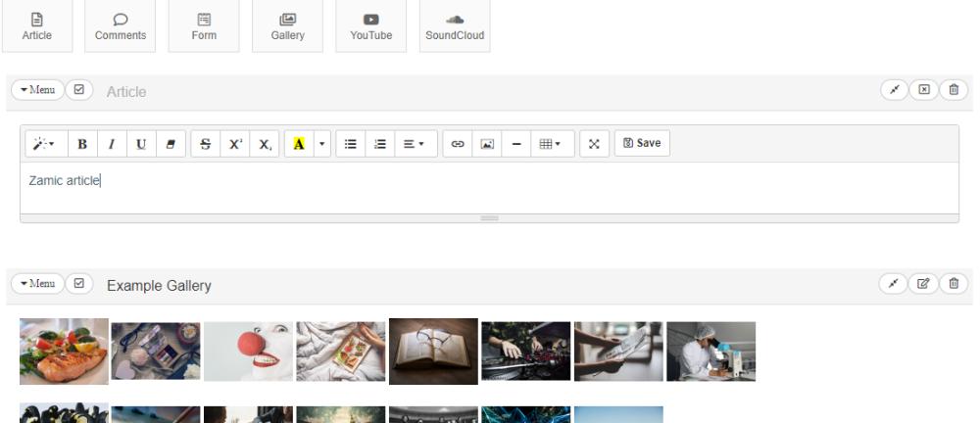Collapse the Example Gallery block
This screenshot has height=423, width=980.
coord(894,284)
